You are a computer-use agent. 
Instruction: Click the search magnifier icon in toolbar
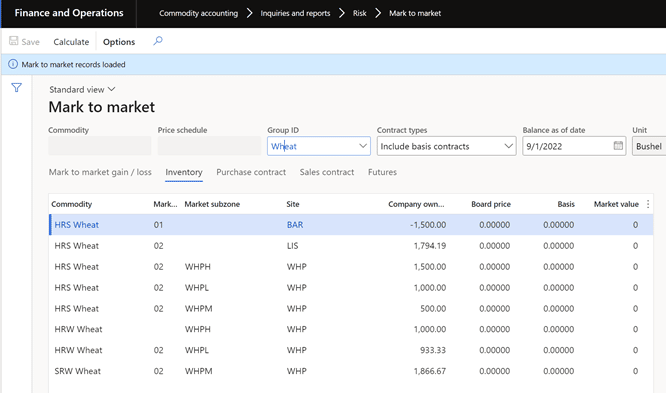[158, 41]
